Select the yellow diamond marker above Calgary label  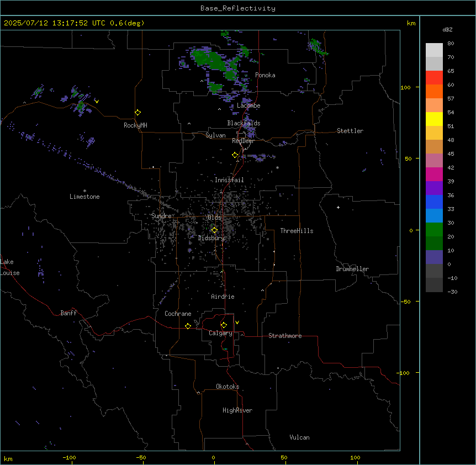[x=224, y=325]
